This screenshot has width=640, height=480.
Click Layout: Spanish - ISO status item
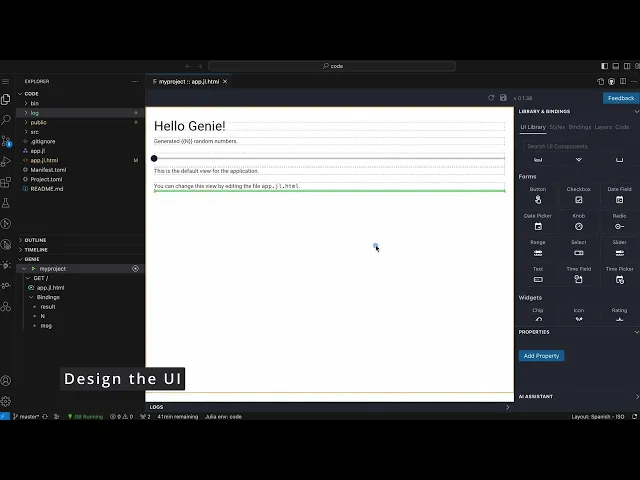[598, 417]
